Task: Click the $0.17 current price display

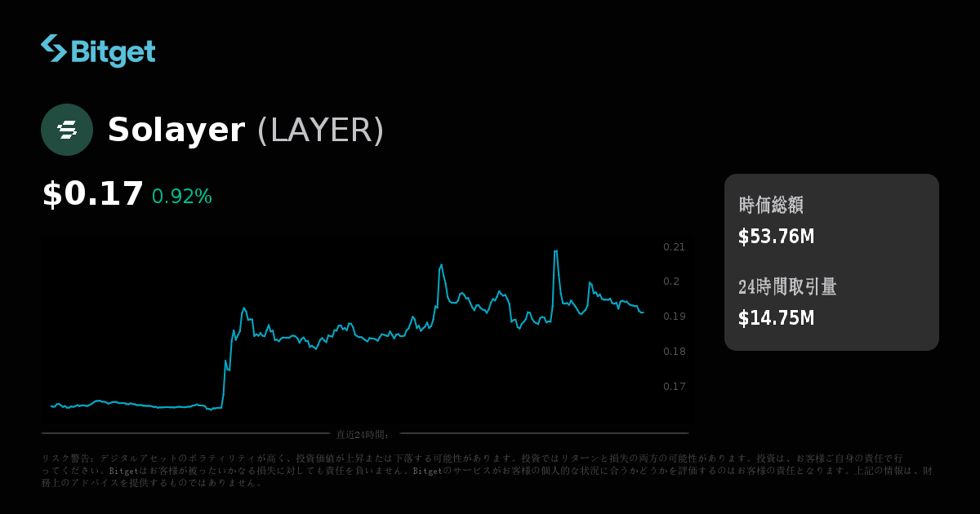Action: click(92, 194)
